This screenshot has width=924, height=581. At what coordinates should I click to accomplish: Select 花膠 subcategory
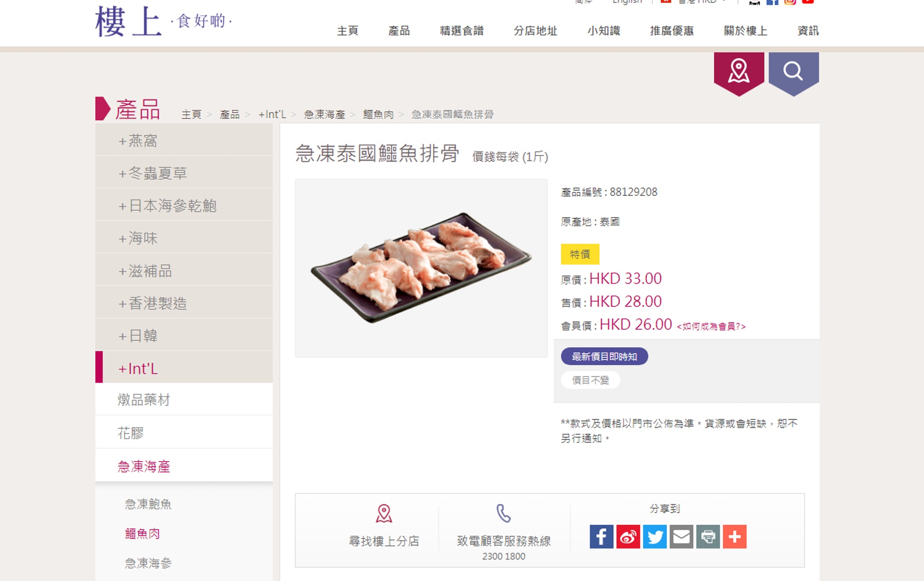pyautogui.click(x=184, y=433)
